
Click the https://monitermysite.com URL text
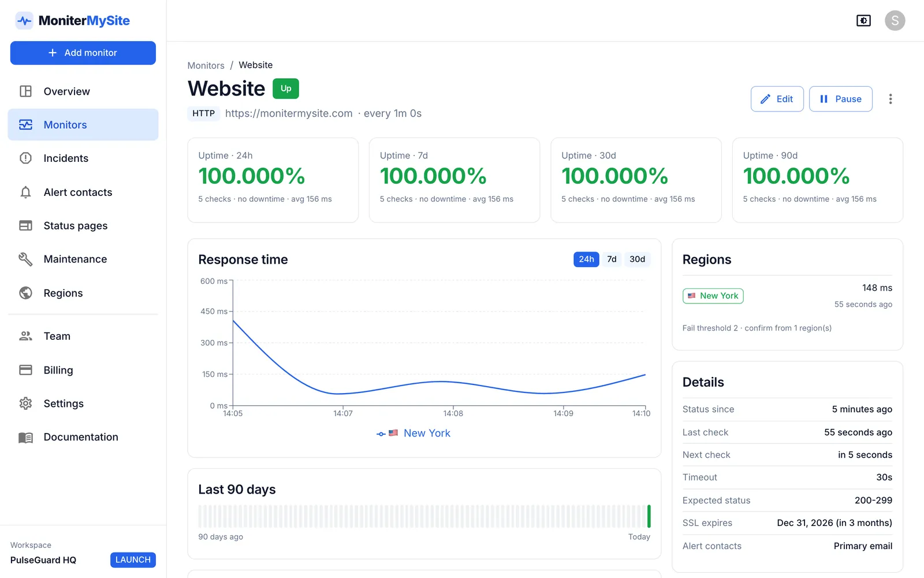coord(289,113)
